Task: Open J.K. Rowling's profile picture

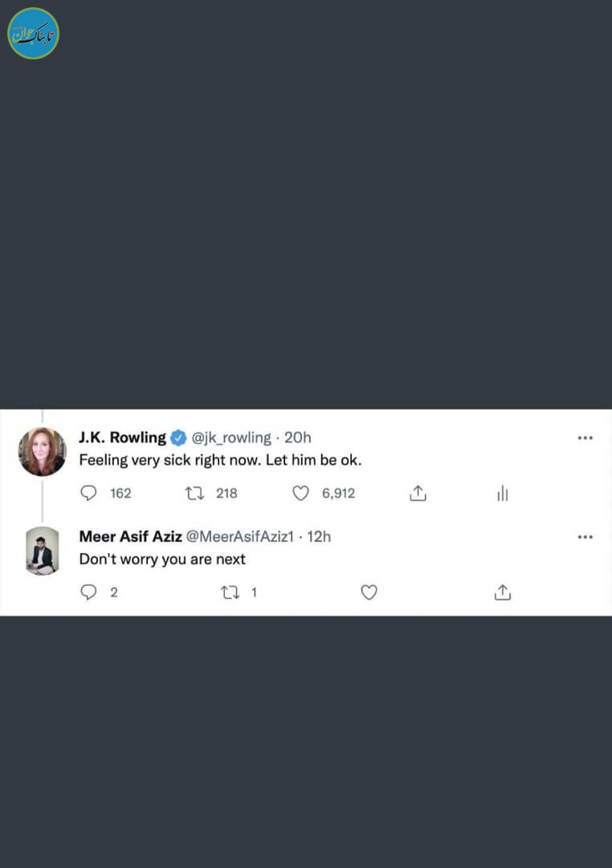Action: click(42, 452)
